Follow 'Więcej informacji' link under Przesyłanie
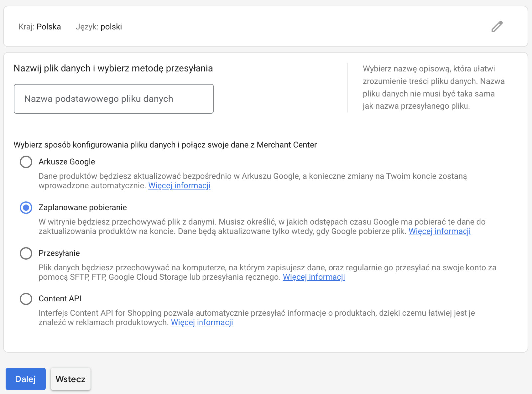The height and width of the screenshot is (394, 532). click(x=314, y=277)
